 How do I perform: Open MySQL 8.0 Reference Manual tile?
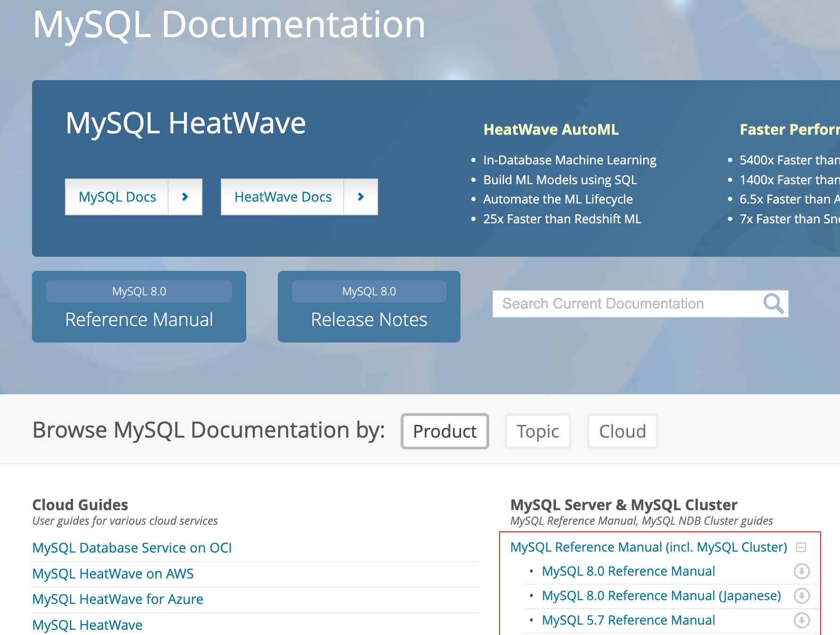point(139,307)
